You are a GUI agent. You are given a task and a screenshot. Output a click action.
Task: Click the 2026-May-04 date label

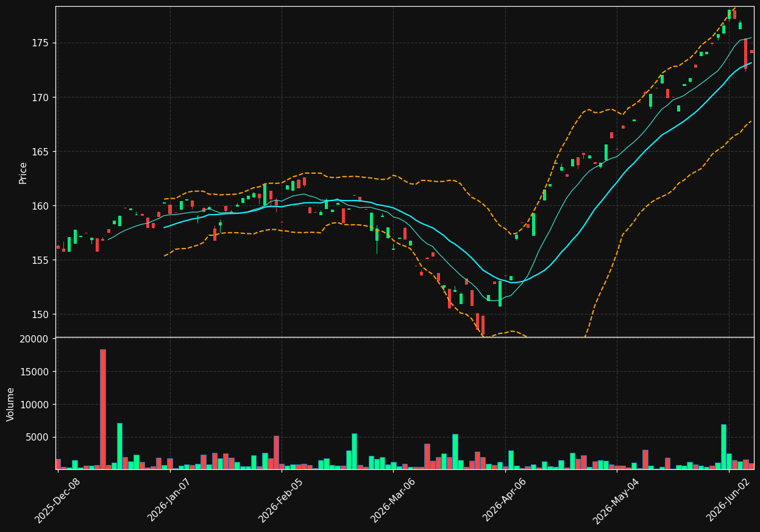pyautogui.click(x=616, y=500)
